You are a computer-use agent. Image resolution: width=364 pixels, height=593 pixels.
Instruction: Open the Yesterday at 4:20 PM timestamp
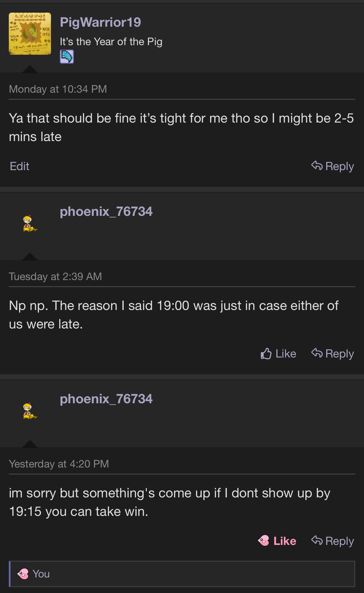point(59,464)
